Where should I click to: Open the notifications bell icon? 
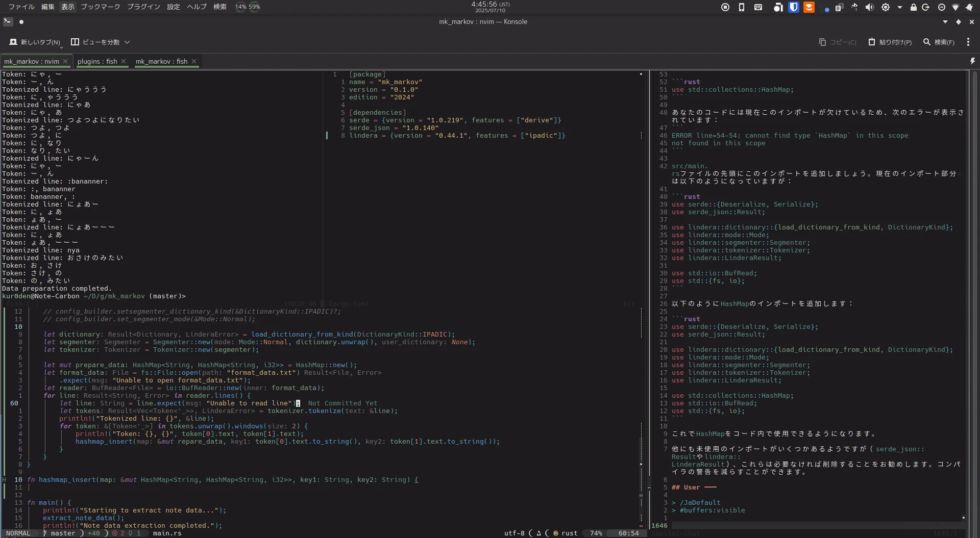click(x=969, y=7)
